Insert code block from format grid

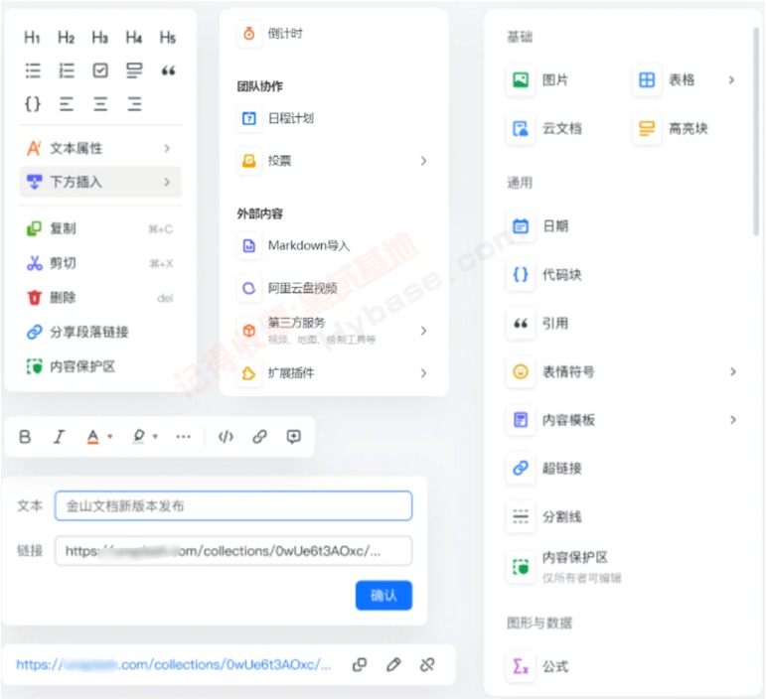(x=33, y=104)
